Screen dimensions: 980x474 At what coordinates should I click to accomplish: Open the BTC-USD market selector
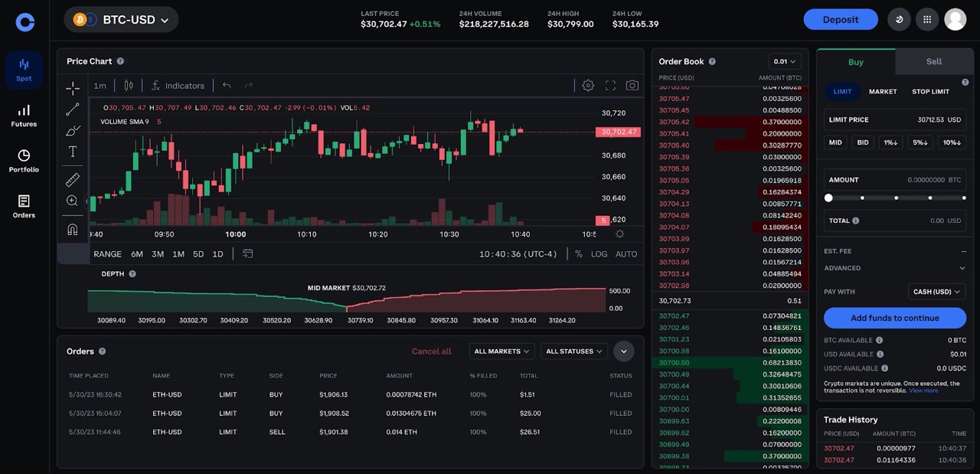[x=121, y=20]
